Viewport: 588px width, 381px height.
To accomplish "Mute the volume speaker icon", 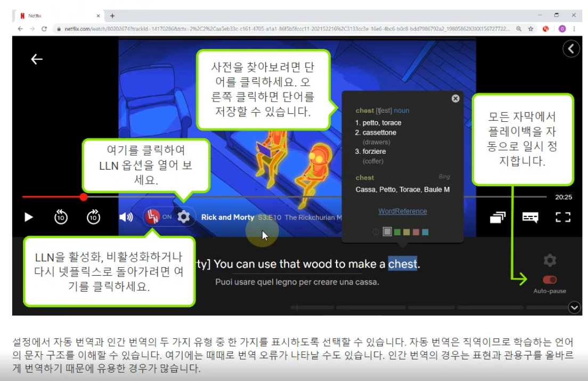I will [x=126, y=217].
